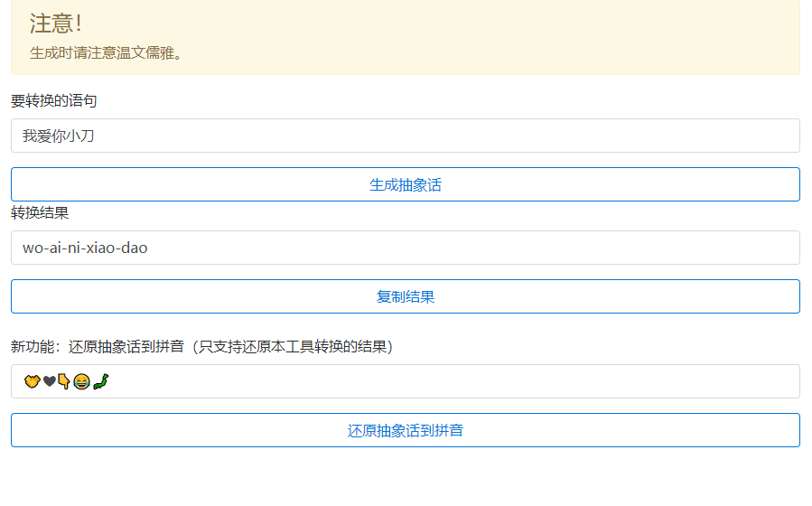
Task: Click the text 我爱你小刀 in input
Action: pos(59,136)
